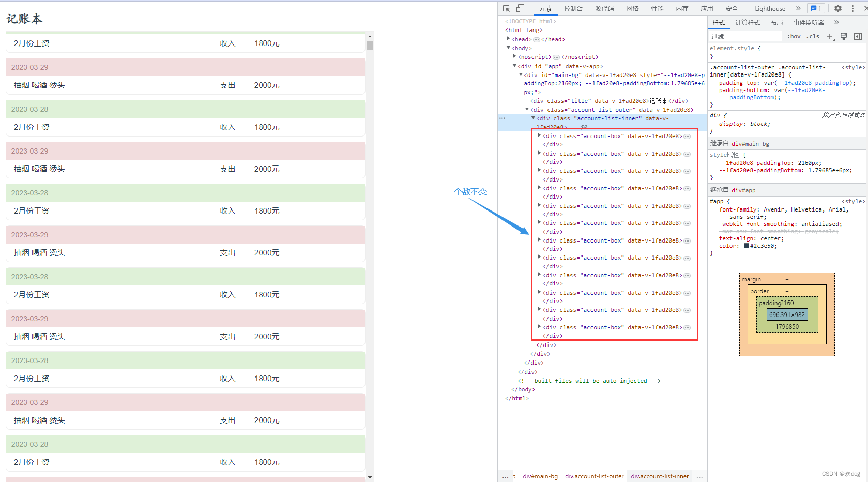Switch to the 事件监听器 tab

tap(809, 22)
